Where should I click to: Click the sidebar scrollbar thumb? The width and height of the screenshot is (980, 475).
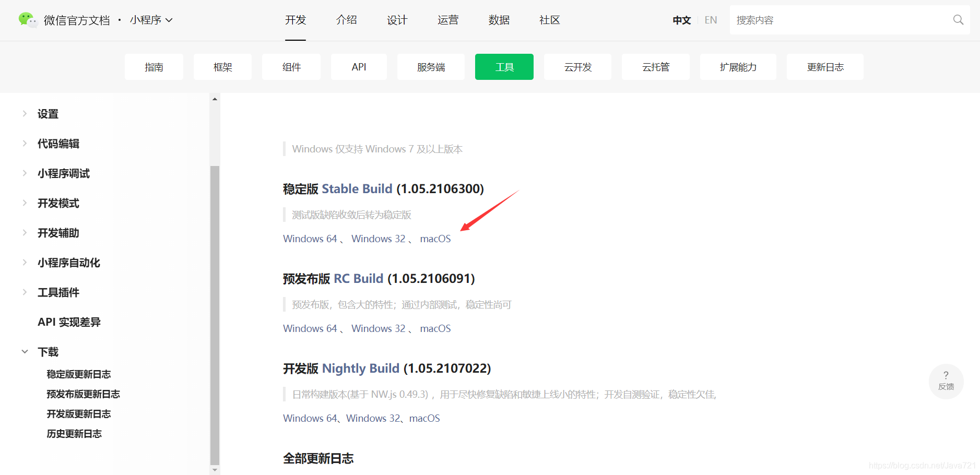point(215,315)
